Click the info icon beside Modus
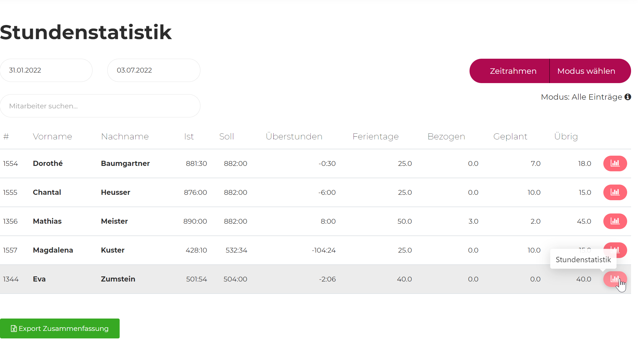 coord(628,97)
